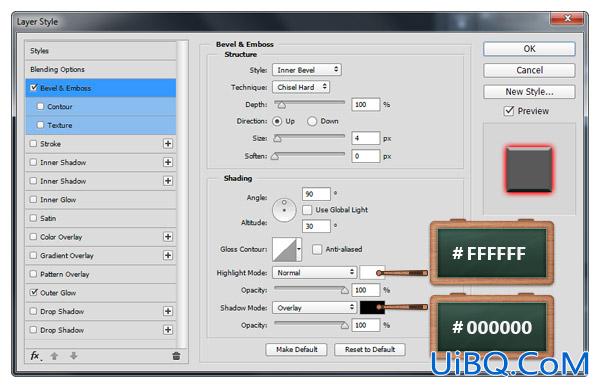Click the trash delete effect icon
600x388 pixels.
coord(176,356)
